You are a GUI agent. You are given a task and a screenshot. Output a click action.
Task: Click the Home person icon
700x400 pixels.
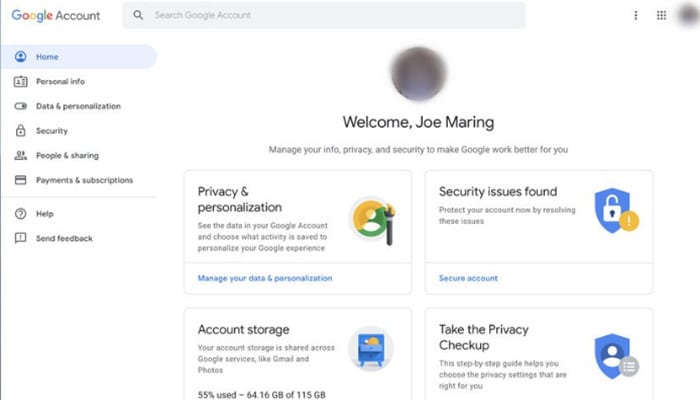coord(21,57)
